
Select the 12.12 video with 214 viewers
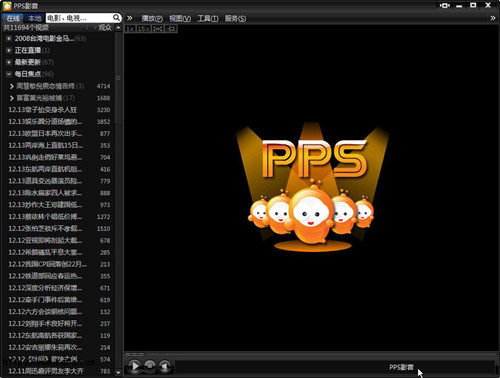(59, 347)
